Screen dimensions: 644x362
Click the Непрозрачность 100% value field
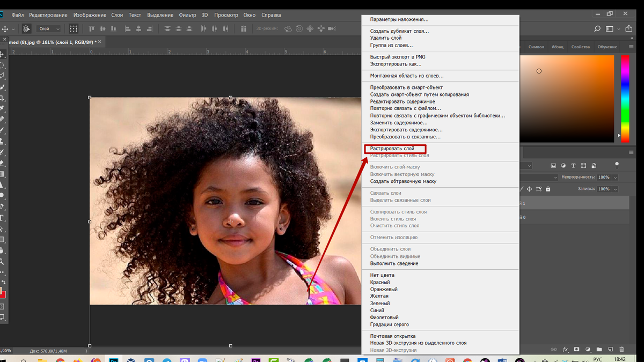604,178
